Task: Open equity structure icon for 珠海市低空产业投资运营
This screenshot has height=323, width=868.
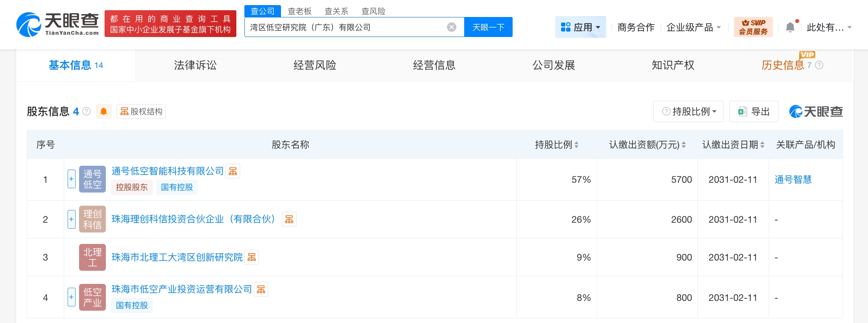Action: coord(261,289)
